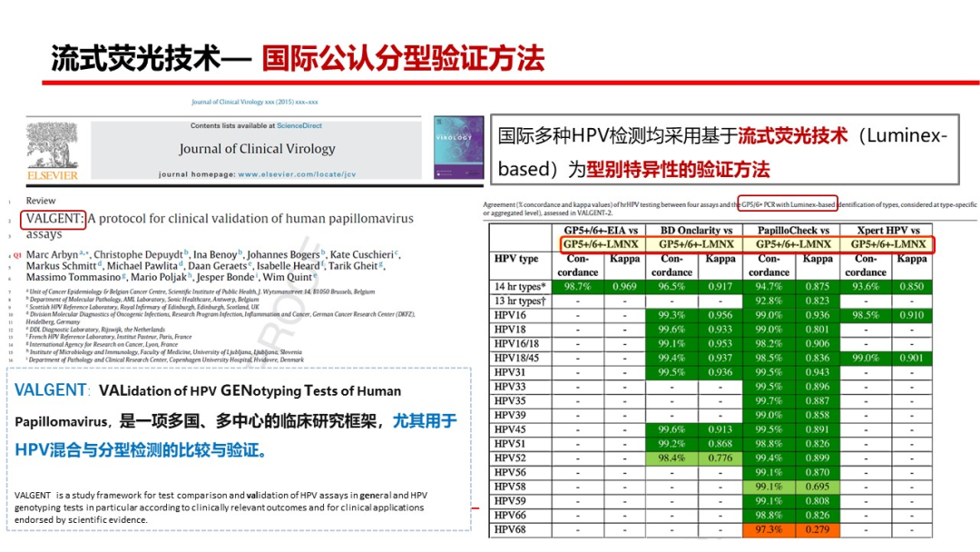Click the '98.2%' cell for HPV16/18
980x552 pixels.
coord(769,343)
